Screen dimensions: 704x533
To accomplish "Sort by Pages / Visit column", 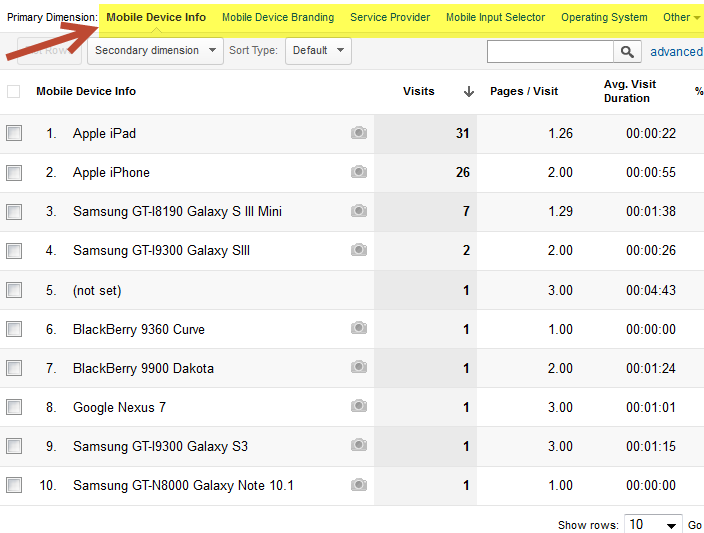I will (524, 91).
